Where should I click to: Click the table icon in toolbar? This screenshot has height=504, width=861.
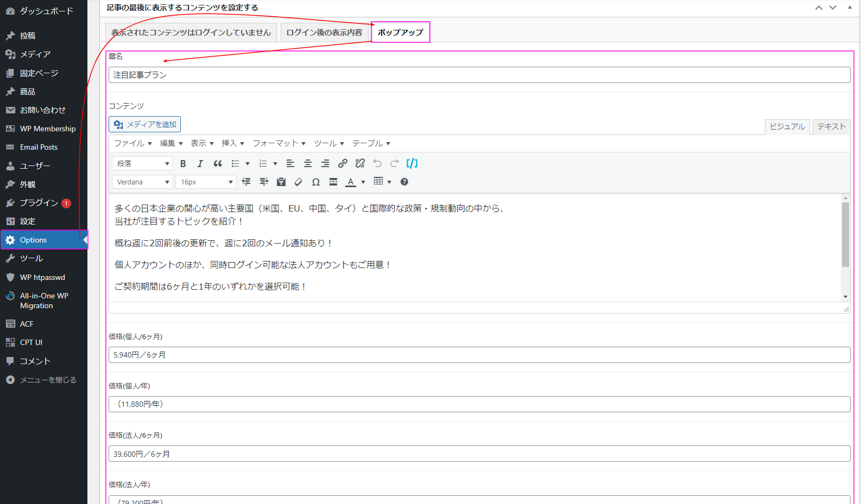pos(378,181)
